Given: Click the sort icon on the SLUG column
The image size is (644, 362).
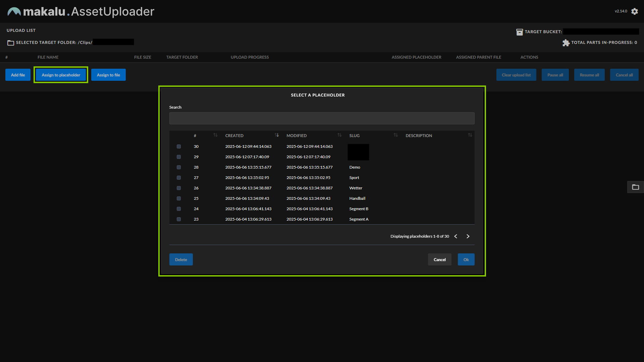Looking at the screenshot, I should point(396,135).
